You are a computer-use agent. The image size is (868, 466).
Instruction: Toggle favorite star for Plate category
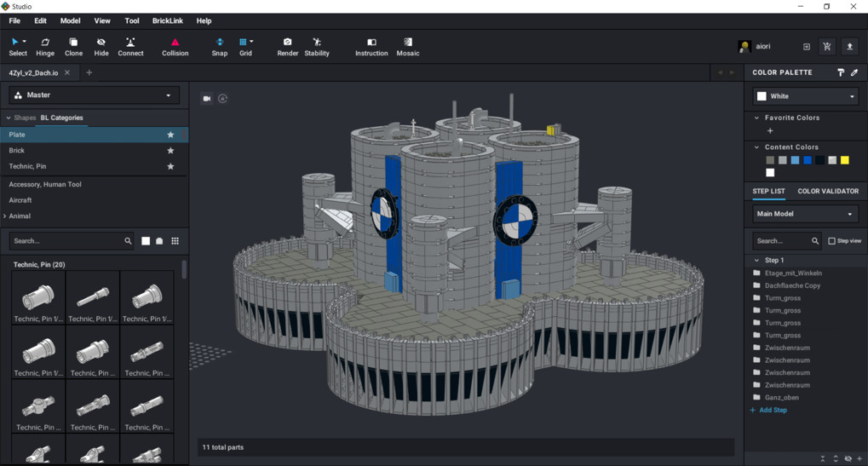pos(170,135)
